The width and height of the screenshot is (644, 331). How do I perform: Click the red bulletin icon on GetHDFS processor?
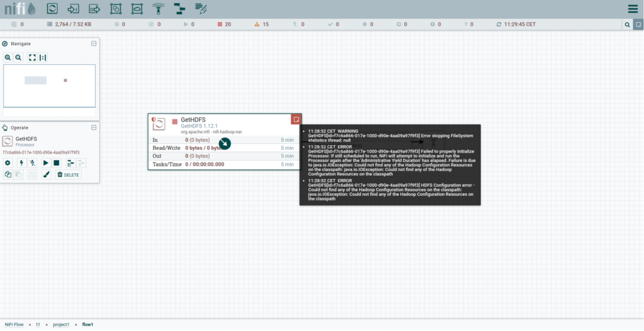[x=296, y=119]
